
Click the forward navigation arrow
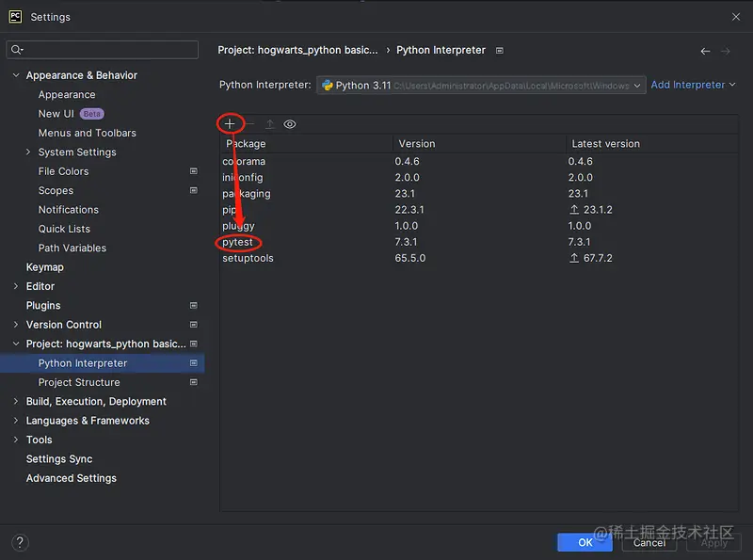tap(726, 51)
